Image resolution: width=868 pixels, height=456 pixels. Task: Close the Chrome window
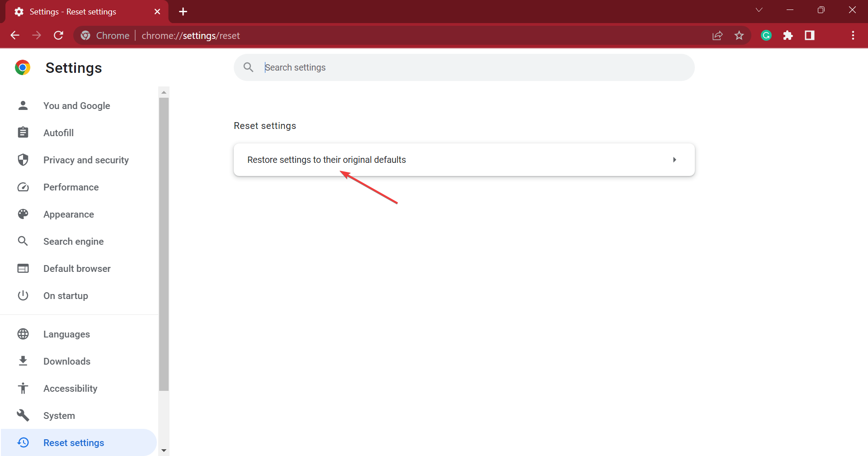coord(852,10)
